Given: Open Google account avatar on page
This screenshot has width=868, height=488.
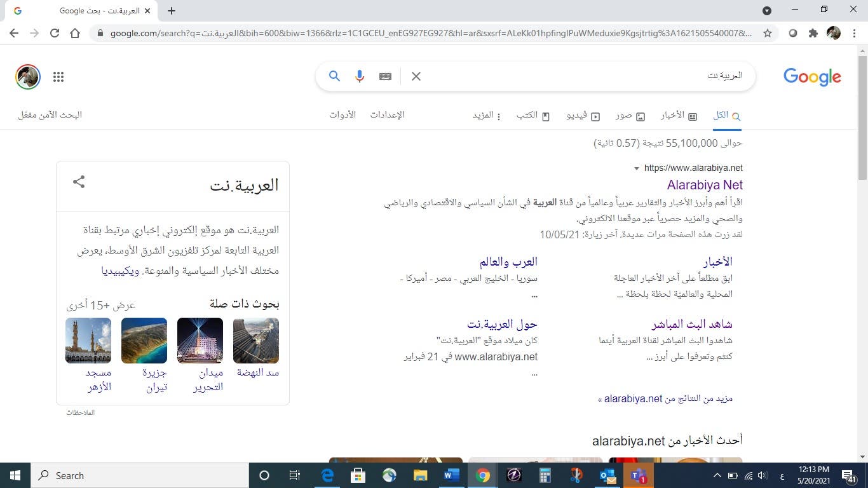Looking at the screenshot, I should tap(28, 77).
